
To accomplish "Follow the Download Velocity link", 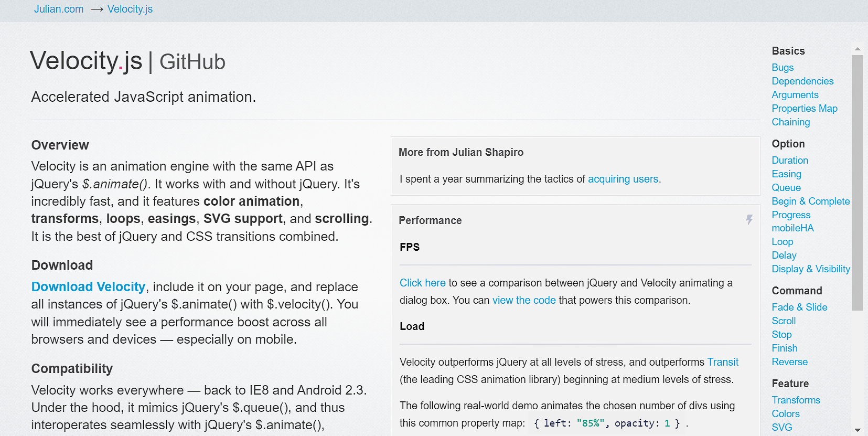I will pyautogui.click(x=88, y=286).
